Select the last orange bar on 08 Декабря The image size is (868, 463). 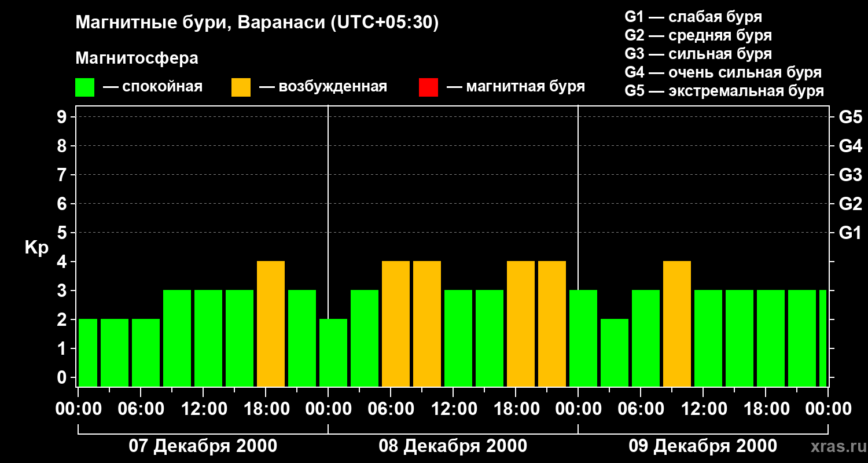pos(552,324)
